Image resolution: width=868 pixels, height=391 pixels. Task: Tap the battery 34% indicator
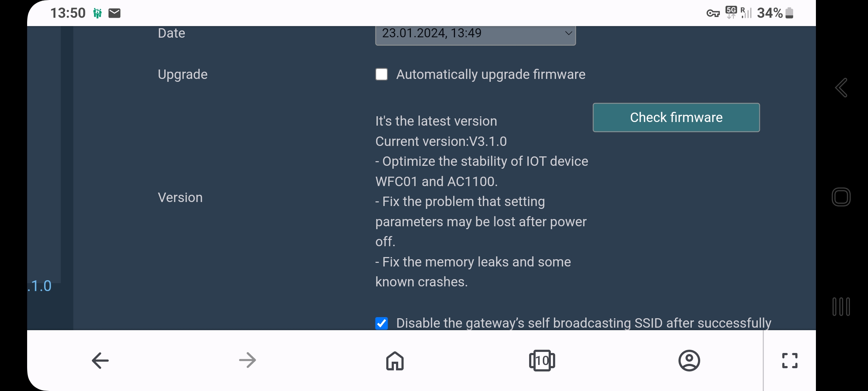[x=775, y=13]
